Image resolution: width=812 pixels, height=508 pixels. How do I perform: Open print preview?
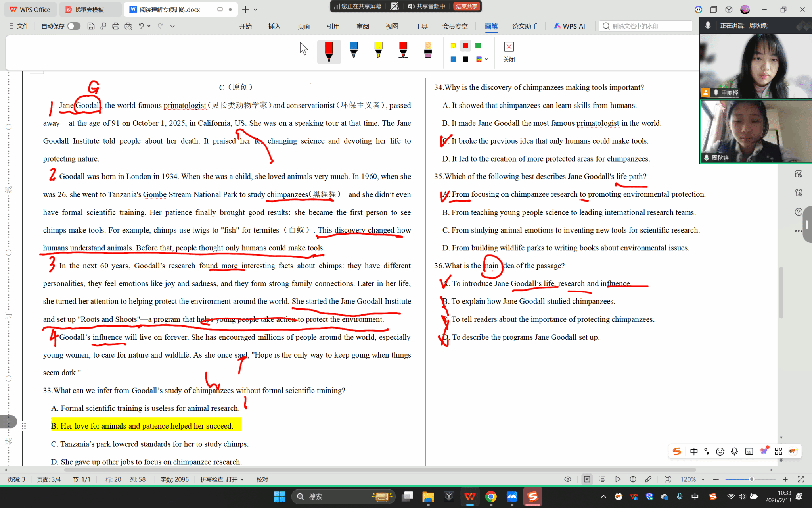(128, 26)
